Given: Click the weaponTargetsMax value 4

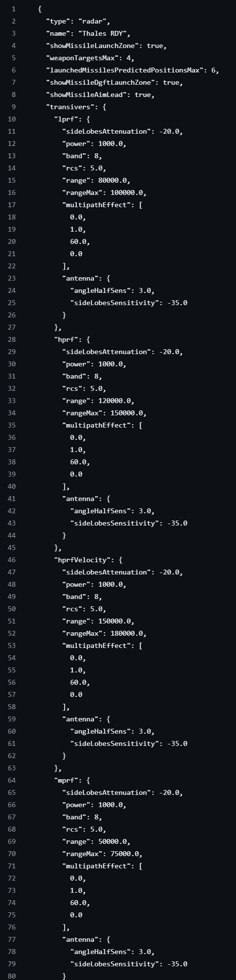Looking at the screenshot, I should point(128,58).
